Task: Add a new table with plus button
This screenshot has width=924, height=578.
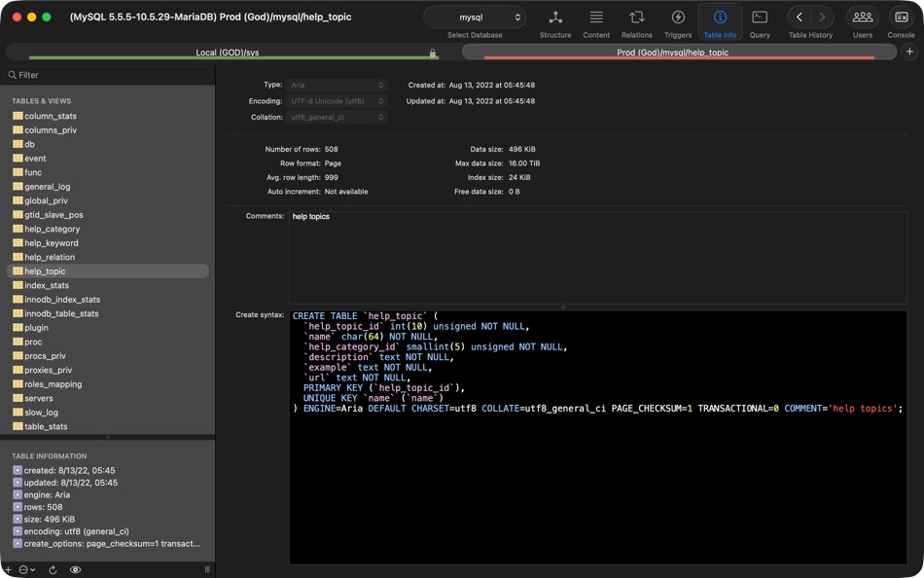Action: tap(8, 569)
